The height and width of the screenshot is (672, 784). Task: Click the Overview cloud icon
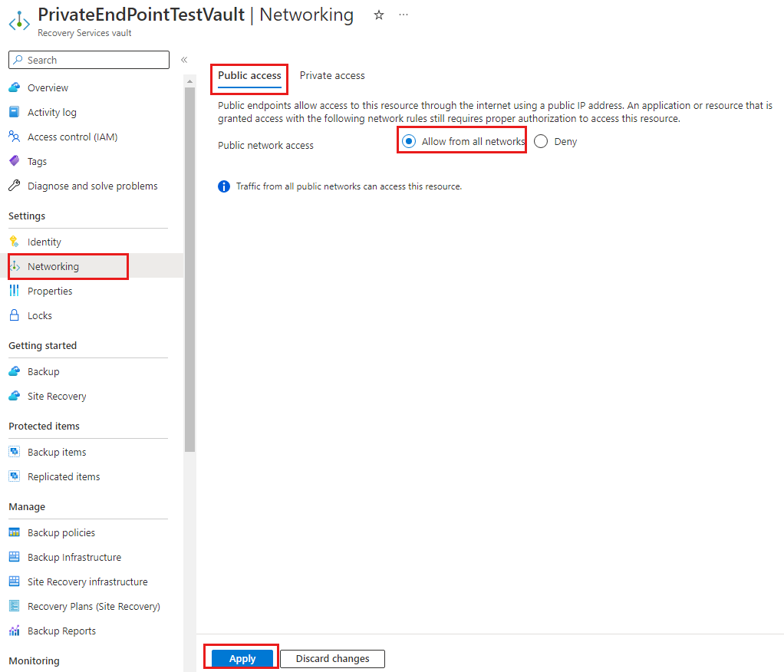(x=15, y=87)
